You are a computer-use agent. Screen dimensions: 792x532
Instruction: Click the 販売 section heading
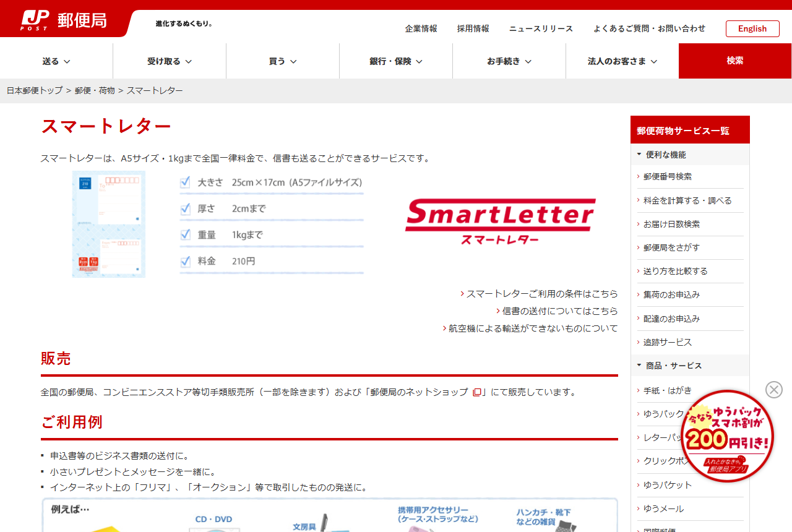click(56, 358)
